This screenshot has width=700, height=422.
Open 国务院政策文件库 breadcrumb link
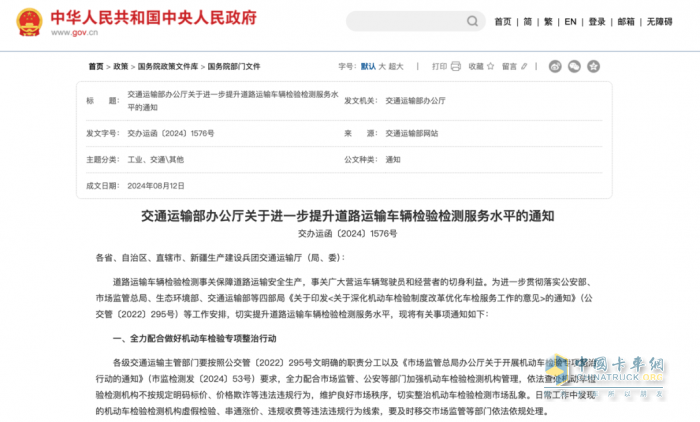tap(168, 67)
